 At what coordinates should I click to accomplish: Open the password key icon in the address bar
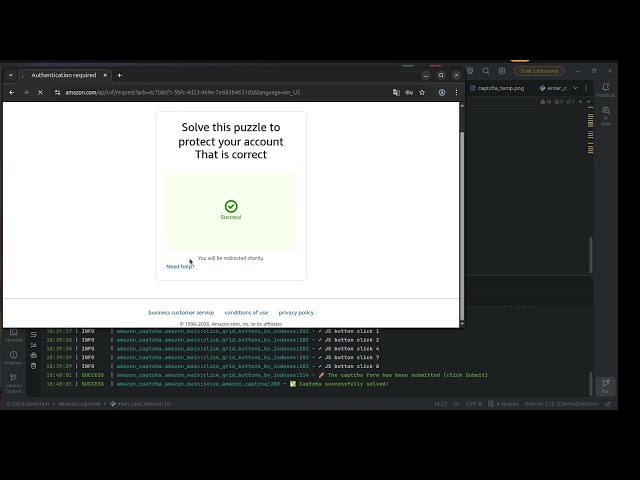tap(409, 93)
